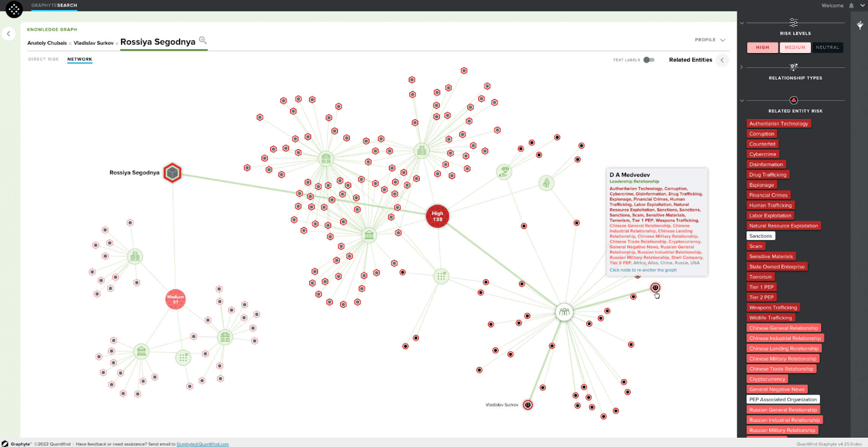
Task: Go to Anatoly Chubais breadcrumb
Action: 47,43
